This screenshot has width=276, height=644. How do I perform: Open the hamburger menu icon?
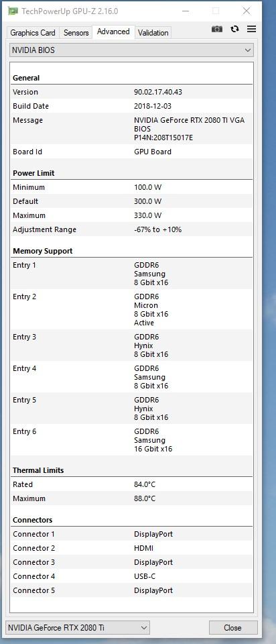(x=251, y=29)
